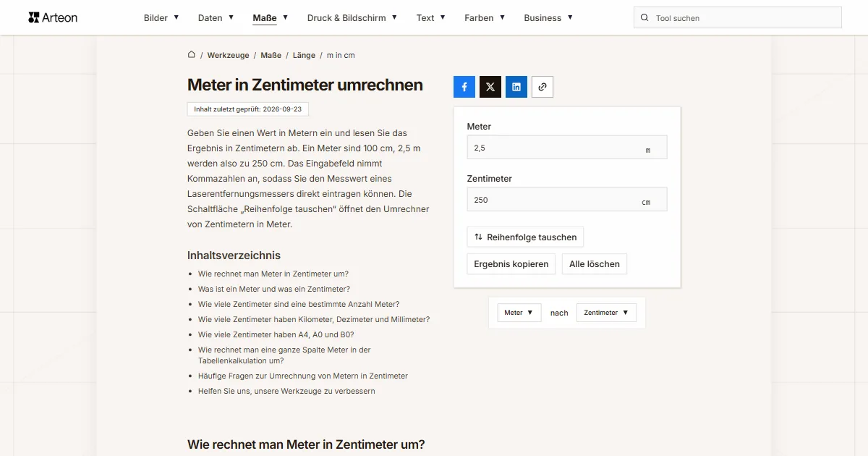
Task: Open the Zentimeter target unit dropdown
Action: click(x=606, y=313)
